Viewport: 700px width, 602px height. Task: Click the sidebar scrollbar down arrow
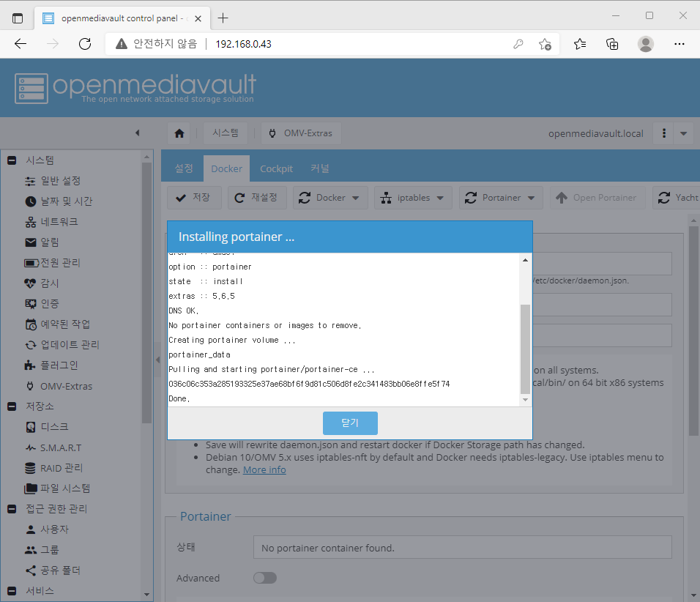(147, 595)
